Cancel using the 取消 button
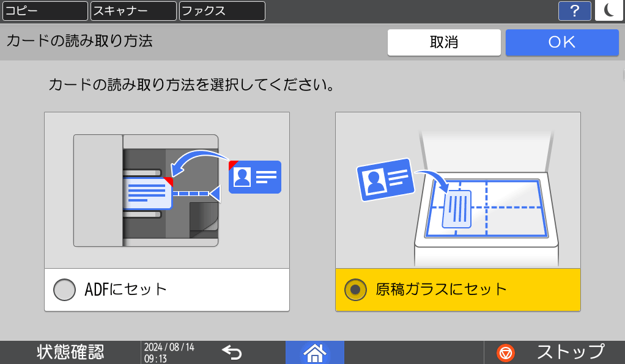This screenshot has height=364, width=625. [444, 42]
